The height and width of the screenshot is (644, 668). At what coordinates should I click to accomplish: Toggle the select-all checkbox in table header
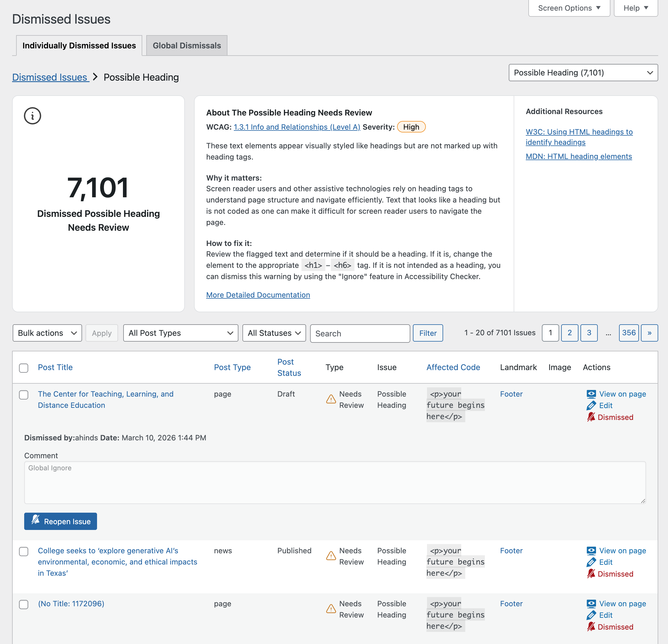click(x=24, y=368)
